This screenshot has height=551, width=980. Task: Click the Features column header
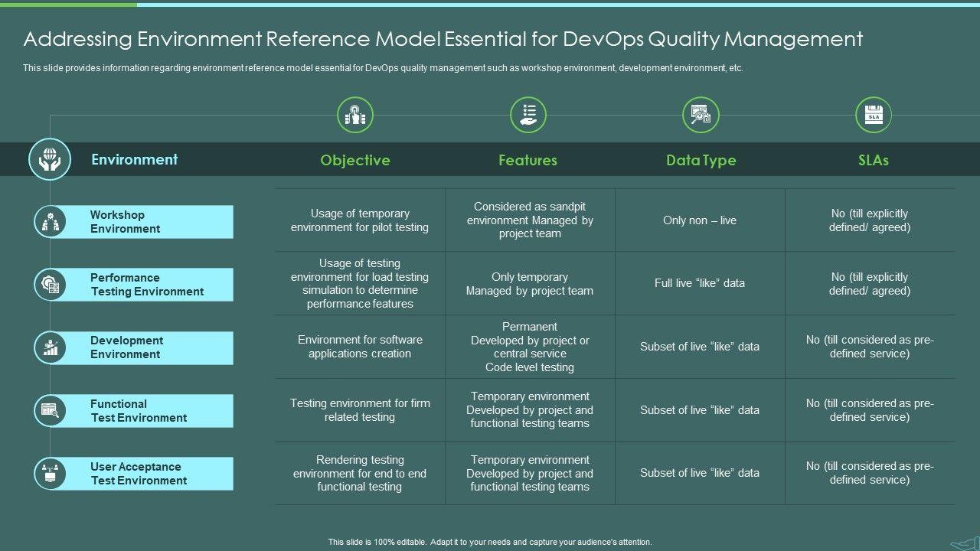(x=528, y=160)
